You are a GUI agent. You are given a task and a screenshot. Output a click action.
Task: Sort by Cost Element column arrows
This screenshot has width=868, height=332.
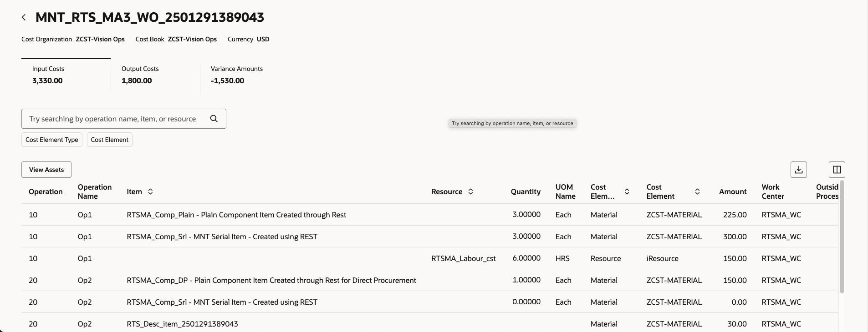697,191
